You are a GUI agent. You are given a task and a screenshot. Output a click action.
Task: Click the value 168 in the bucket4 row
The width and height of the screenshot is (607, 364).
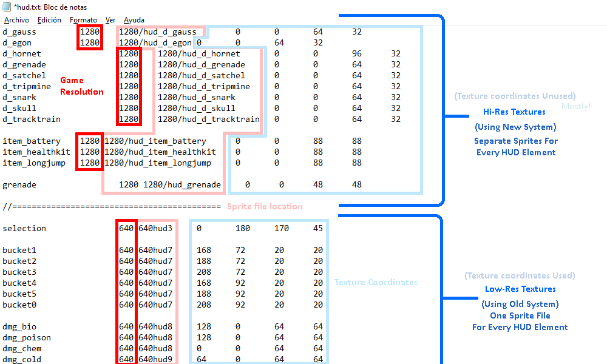[203, 283]
